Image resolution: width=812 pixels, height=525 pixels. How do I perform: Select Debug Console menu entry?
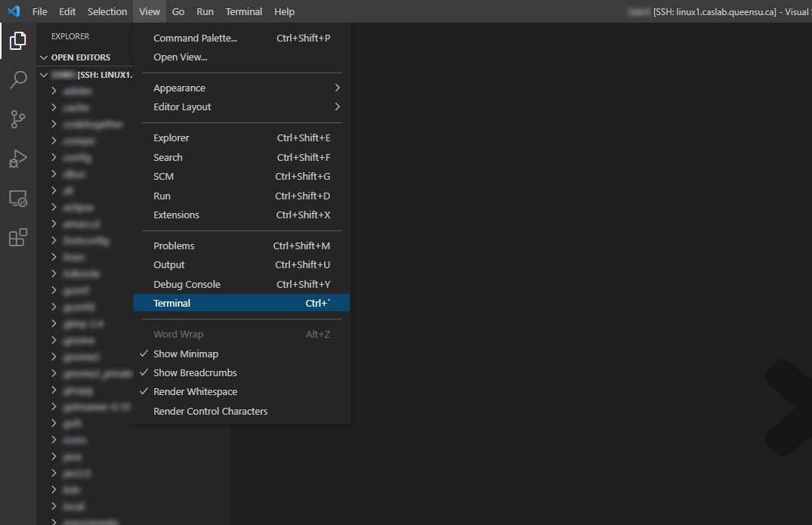tap(241, 284)
